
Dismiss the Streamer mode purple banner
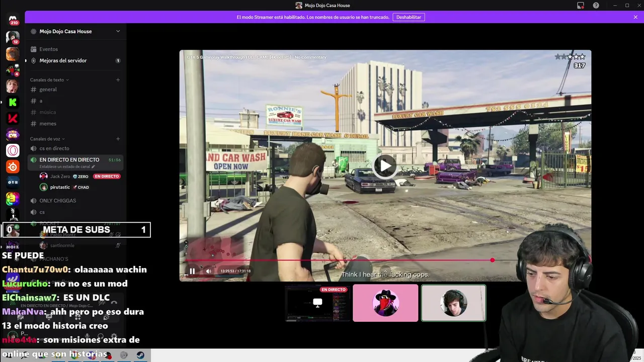[x=635, y=17]
